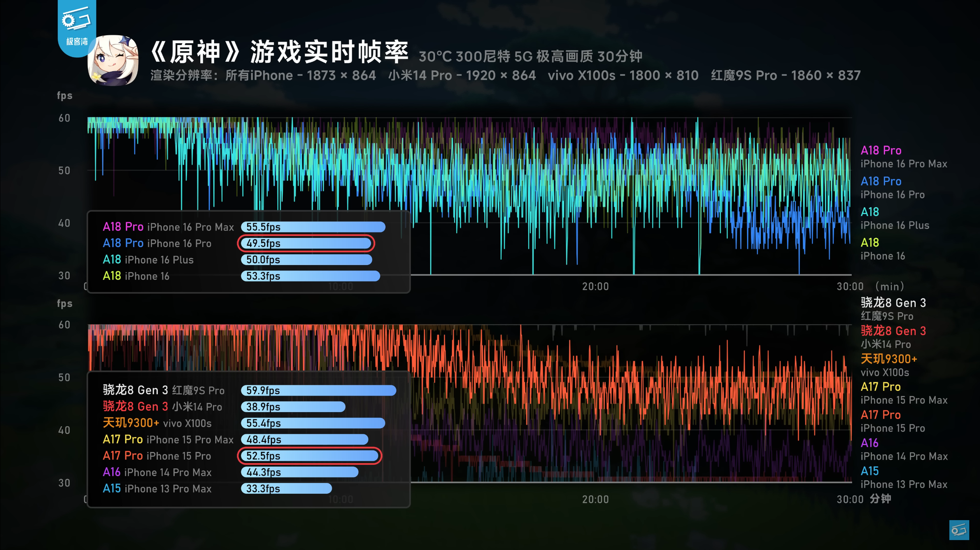Image resolution: width=980 pixels, height=550 pixels.
Task: Select the 49.5fps bar for iPhone 16 Pro
Action: tap(306, 243)
